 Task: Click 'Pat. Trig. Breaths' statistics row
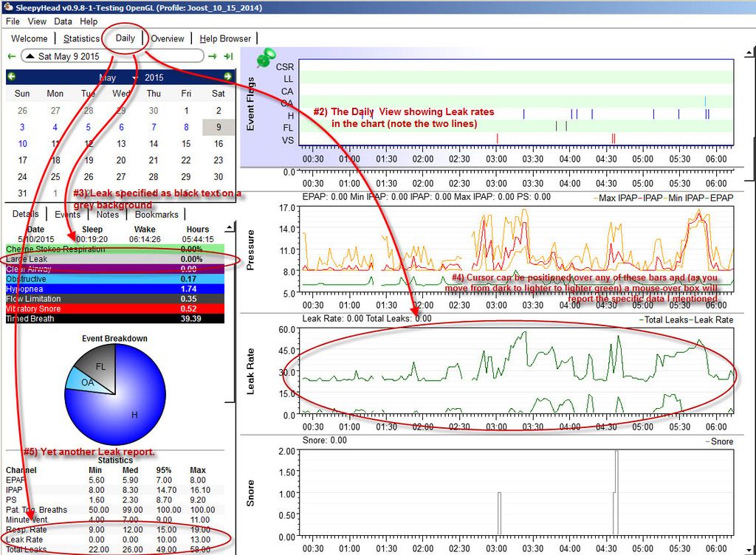coord(114,510)
